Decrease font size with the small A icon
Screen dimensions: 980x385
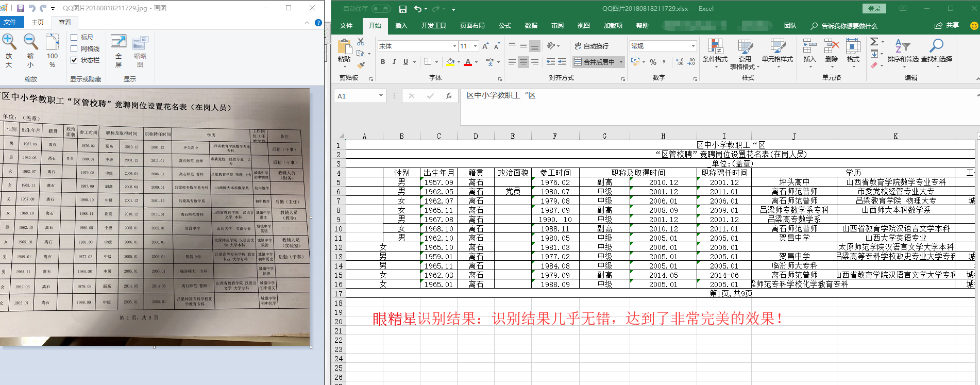tap(497, 46)
